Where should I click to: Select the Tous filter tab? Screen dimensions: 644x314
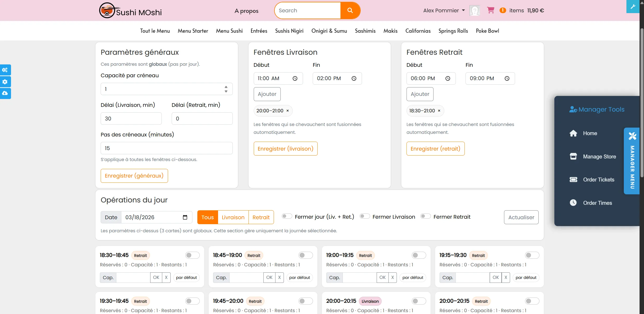[208, 217]
